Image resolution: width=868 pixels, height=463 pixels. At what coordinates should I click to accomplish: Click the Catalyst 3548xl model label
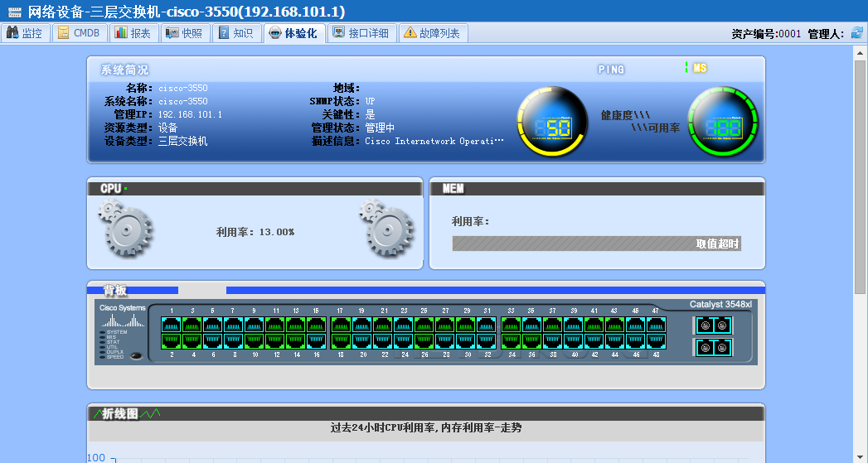(720, 304)
